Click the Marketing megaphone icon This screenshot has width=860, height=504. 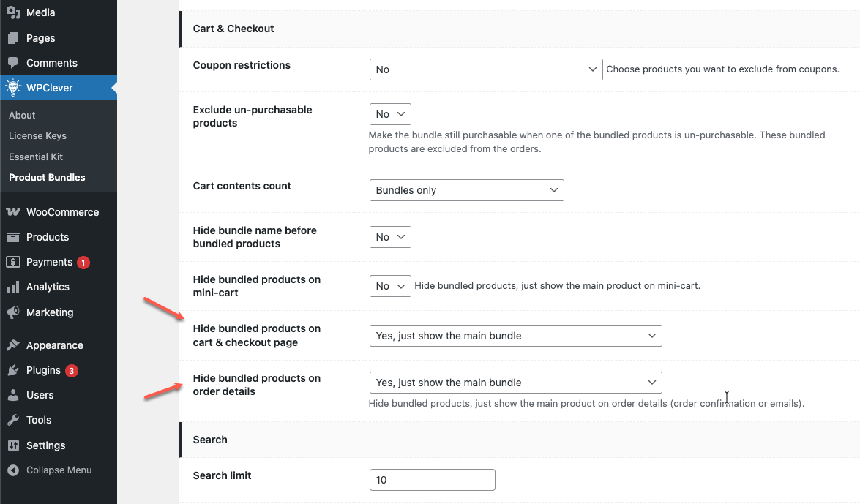click(13, 312)
